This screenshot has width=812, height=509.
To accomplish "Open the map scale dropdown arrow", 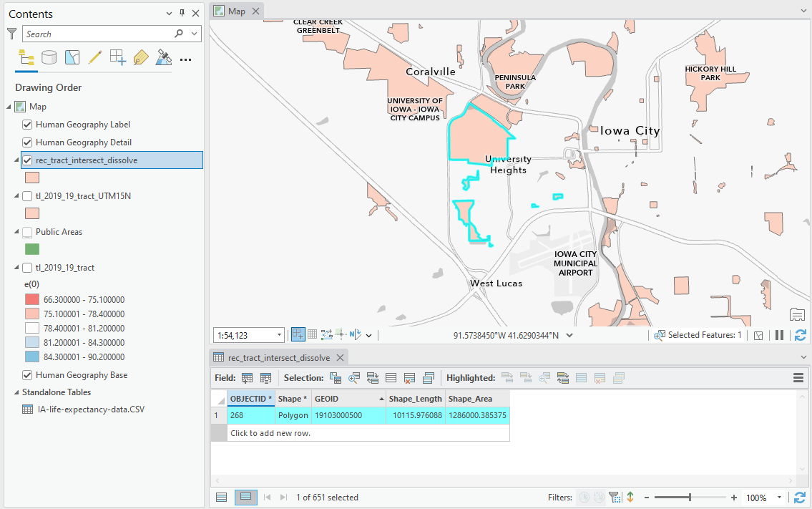I will [x=279, y=335].
